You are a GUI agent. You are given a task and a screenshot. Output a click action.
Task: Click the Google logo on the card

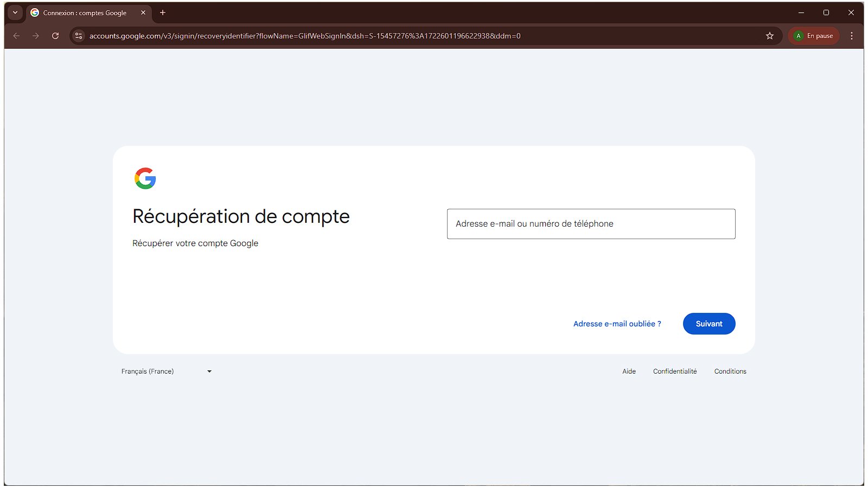tap(145, 178)
